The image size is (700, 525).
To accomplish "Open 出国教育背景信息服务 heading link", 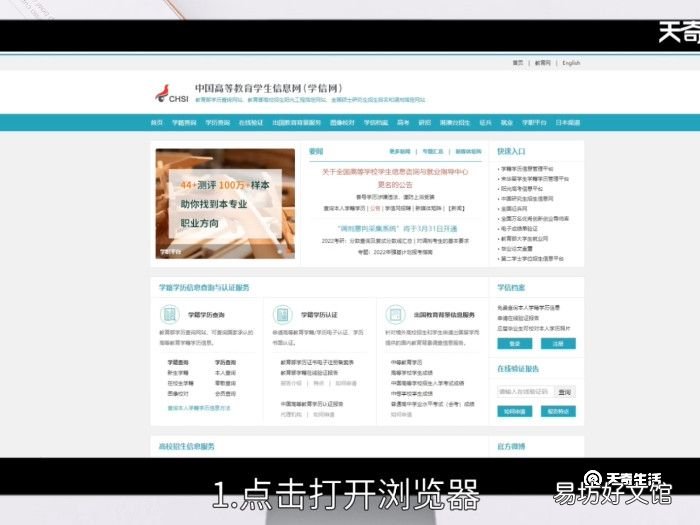I will [444, 315].
